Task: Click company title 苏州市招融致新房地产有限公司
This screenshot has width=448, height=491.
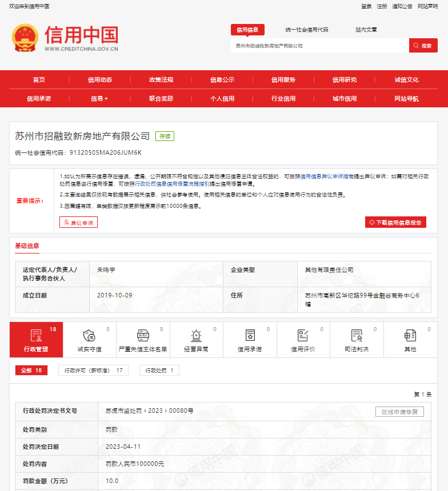Action: pyautogui.click(x=82, y=136)
